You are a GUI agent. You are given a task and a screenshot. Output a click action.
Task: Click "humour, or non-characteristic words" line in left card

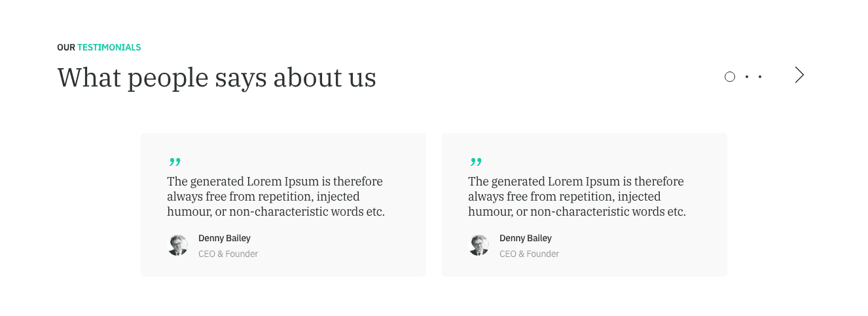click(276, 212)
